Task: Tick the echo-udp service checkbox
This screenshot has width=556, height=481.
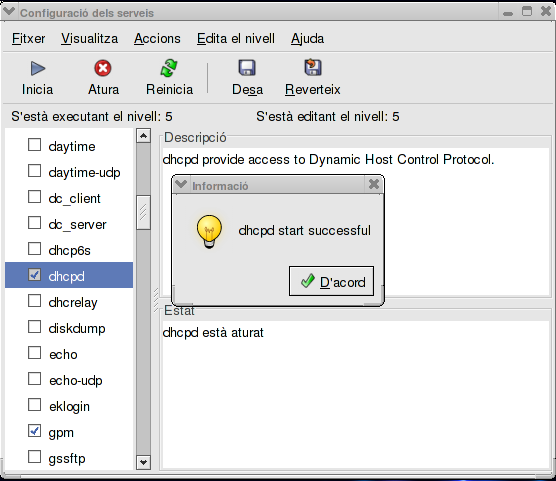Action: click(34, 378)
